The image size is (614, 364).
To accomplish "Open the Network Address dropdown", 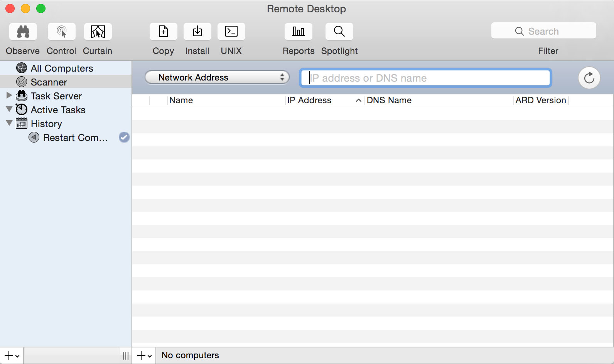I will 217,77.
